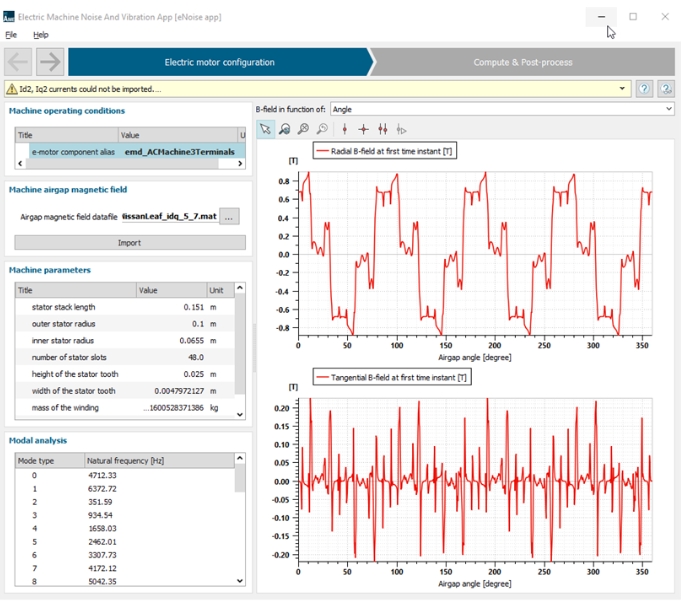Click the help question mark icon

[x=645, y=89]
